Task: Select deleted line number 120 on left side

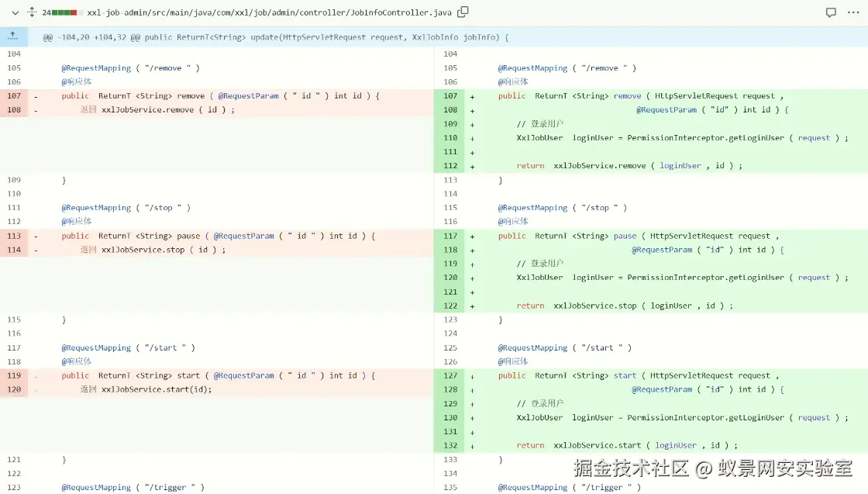Action: pos(14,389)
